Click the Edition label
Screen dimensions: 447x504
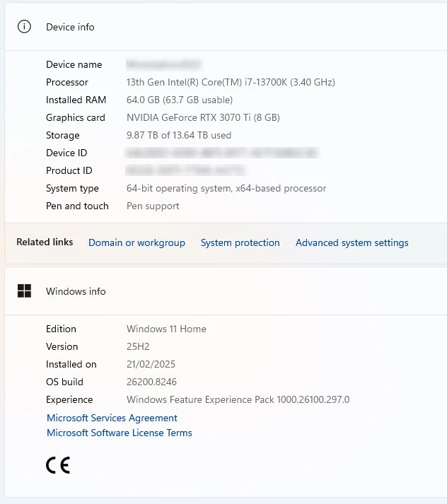click(x=61, y=329)
